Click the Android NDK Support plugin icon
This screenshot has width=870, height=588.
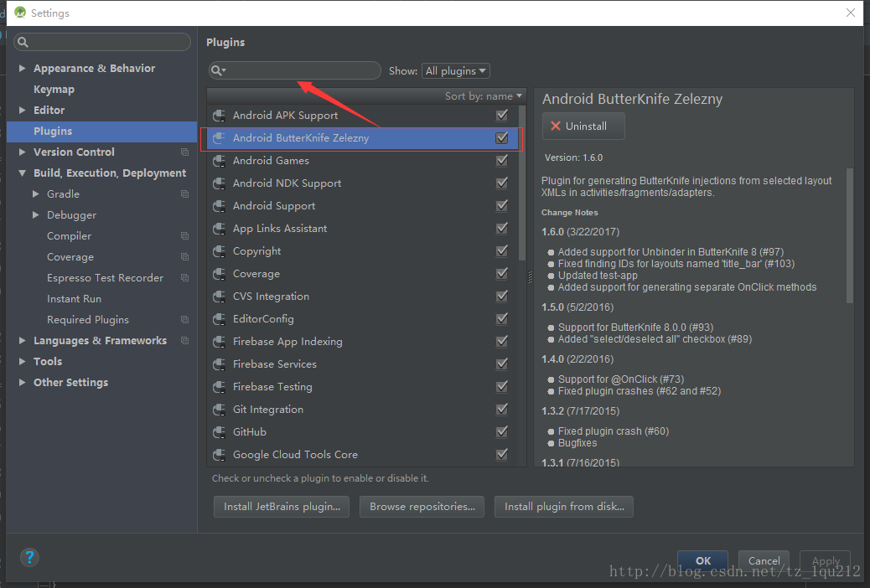tap(219, 183)
